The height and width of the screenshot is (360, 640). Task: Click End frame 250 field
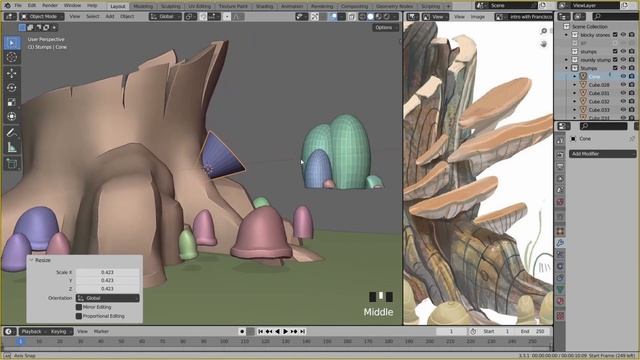[534, 331]
